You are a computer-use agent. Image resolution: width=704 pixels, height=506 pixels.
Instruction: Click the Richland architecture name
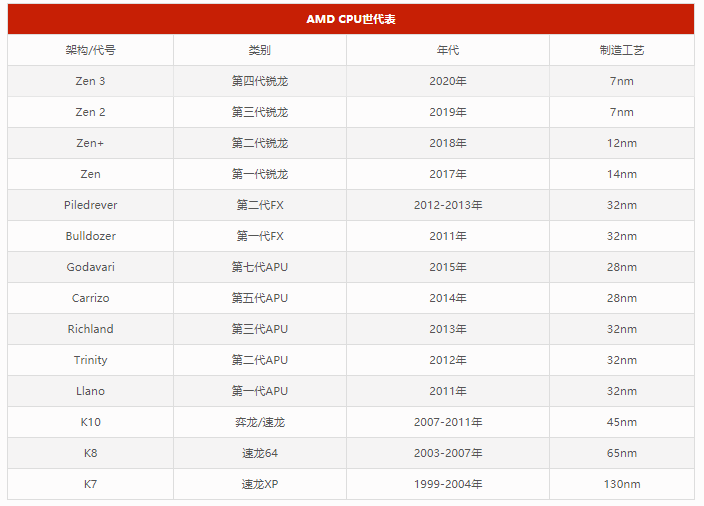pos(90,329)
